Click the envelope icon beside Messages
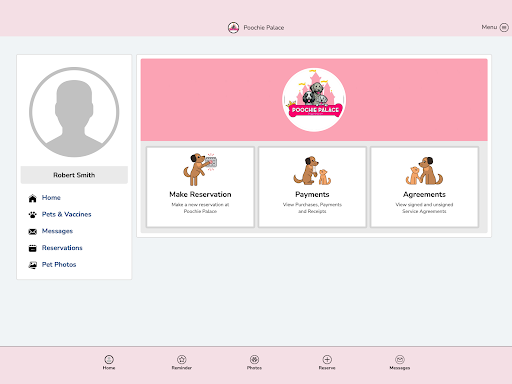This screenshot has width=512, height=384. pyautogui.click(x=32, y=232)
